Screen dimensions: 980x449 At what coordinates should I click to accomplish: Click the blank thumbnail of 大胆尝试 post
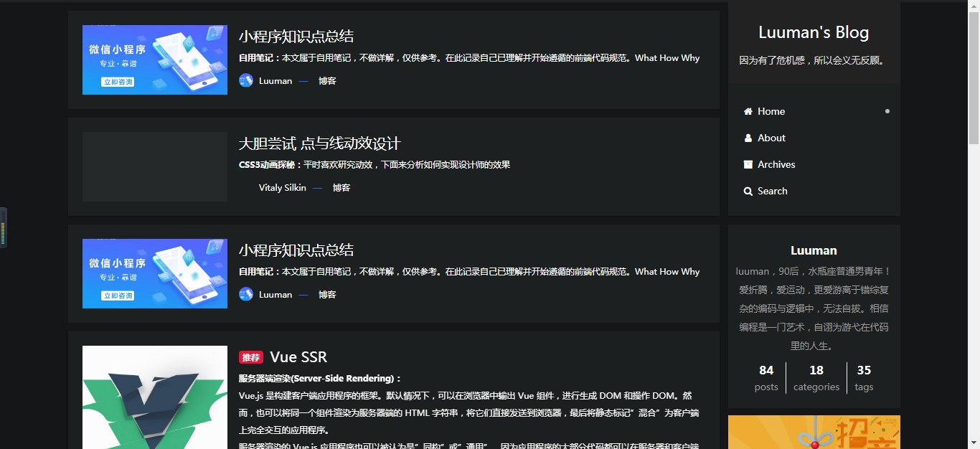click(x=155, y=166)
